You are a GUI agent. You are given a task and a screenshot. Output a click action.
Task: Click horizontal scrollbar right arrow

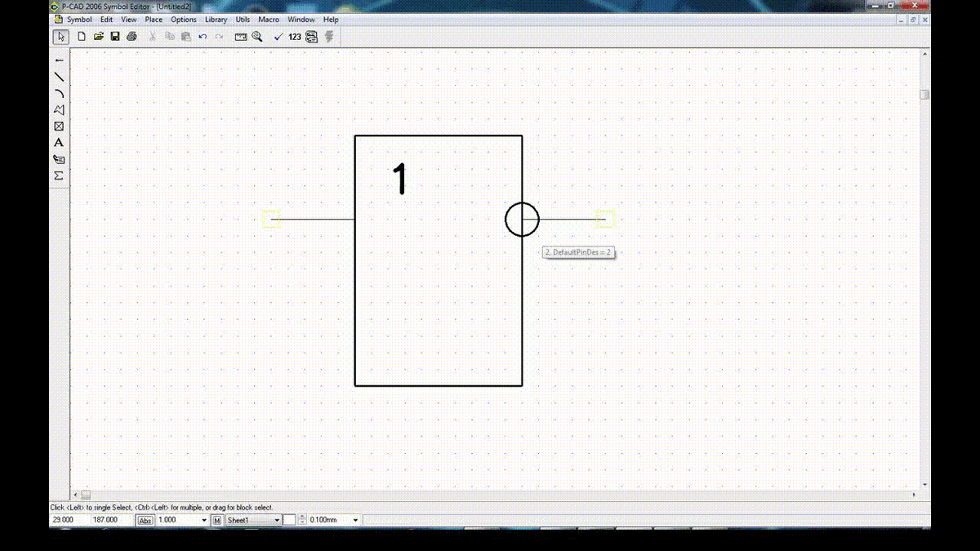point(915,495)
